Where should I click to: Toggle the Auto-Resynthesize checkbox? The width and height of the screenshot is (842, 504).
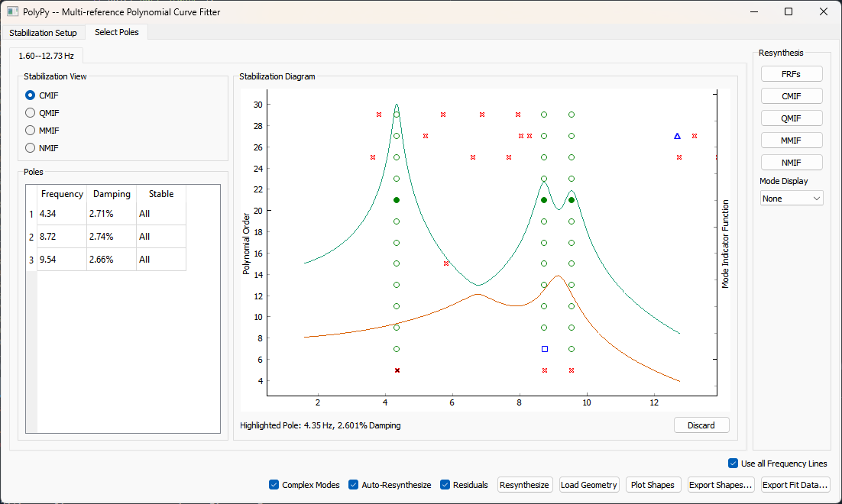coord(354,485)
